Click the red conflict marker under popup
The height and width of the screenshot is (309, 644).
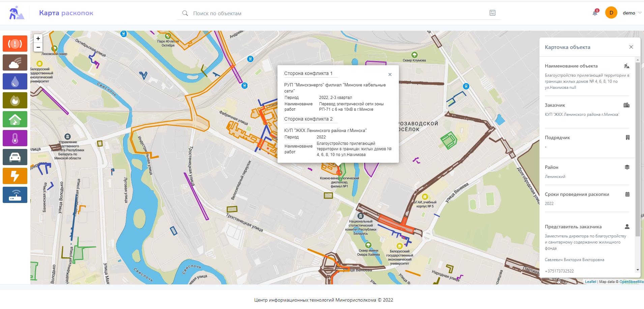340,173
